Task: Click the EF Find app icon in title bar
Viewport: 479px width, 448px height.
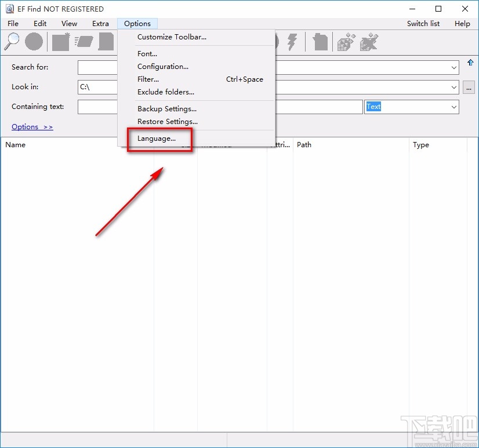Action: pos(10,9)
